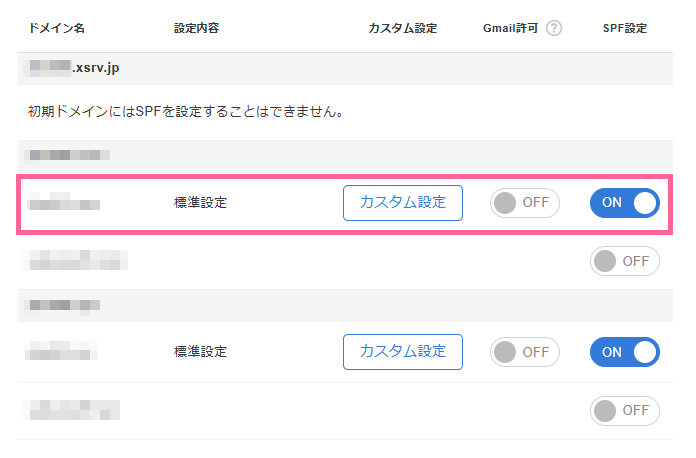Click the ドメイン名 column header

pyautogui.click(x=56, y=28)
